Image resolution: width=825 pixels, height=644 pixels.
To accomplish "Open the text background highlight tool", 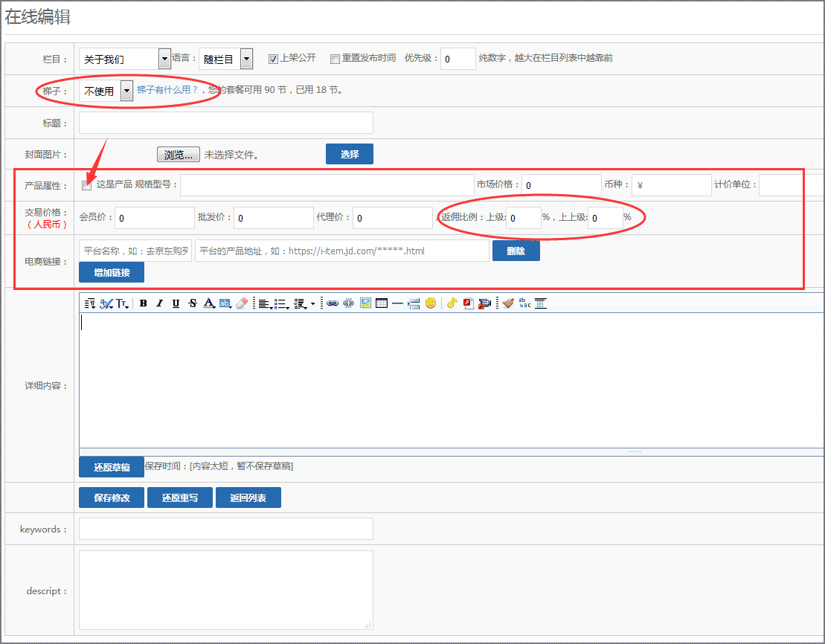I will click(x=225, y=303).
